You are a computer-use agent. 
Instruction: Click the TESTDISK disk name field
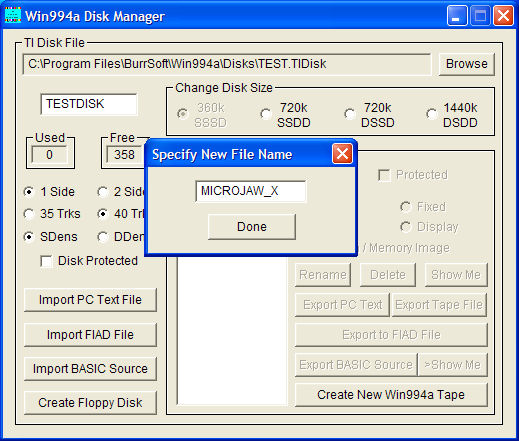tap(89, 104)
